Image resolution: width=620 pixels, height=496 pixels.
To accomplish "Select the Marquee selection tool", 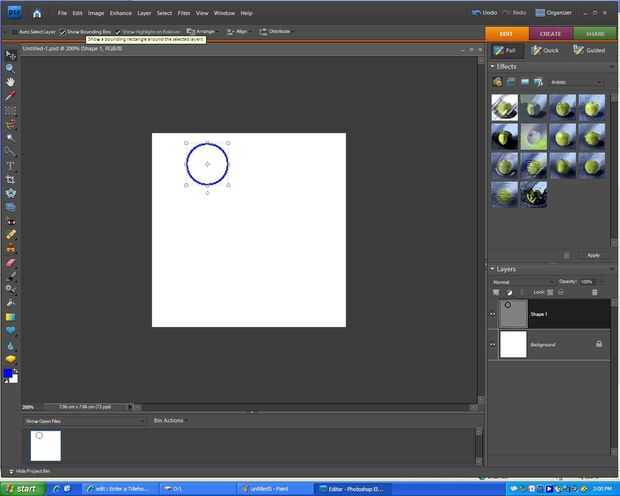I will point(11,110).
